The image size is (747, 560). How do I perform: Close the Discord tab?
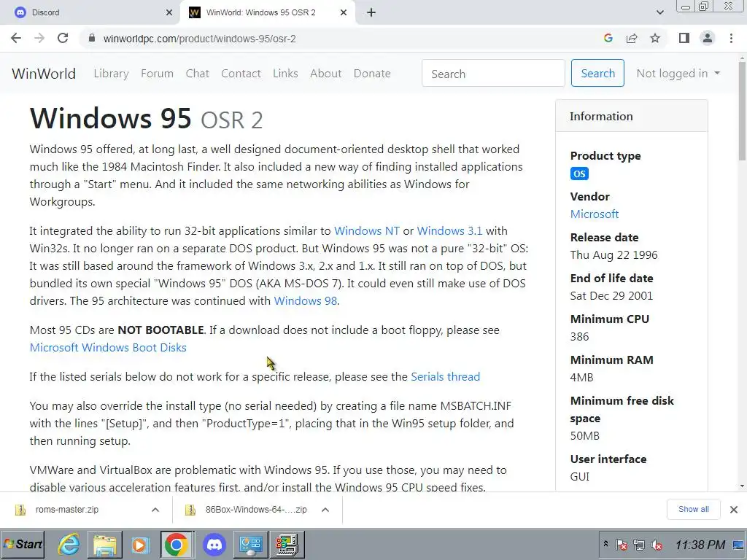[x=169, y=12]
